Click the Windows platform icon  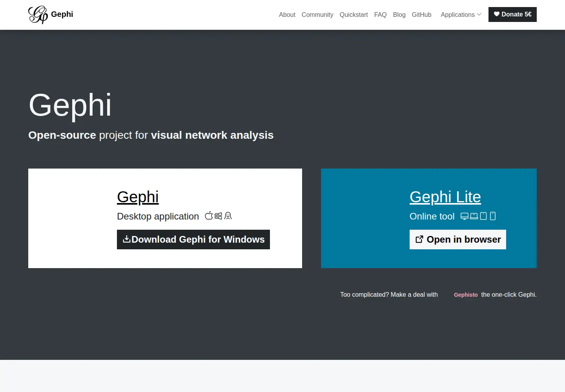point(218,216)
